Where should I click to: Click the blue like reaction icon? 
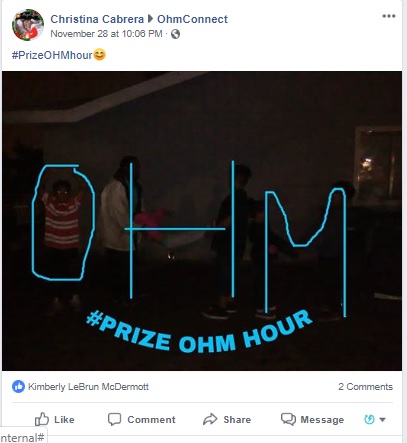(x=18, y=387)
